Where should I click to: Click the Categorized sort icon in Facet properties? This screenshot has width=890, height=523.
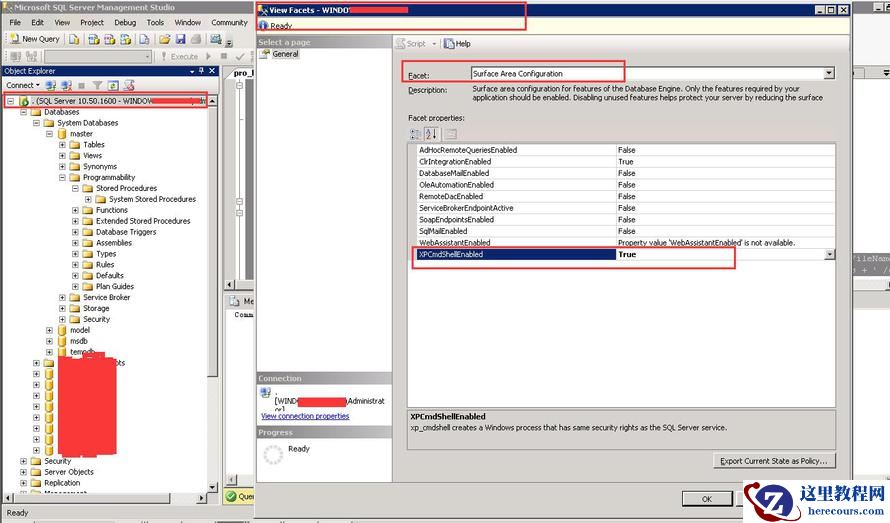(415, 134)
